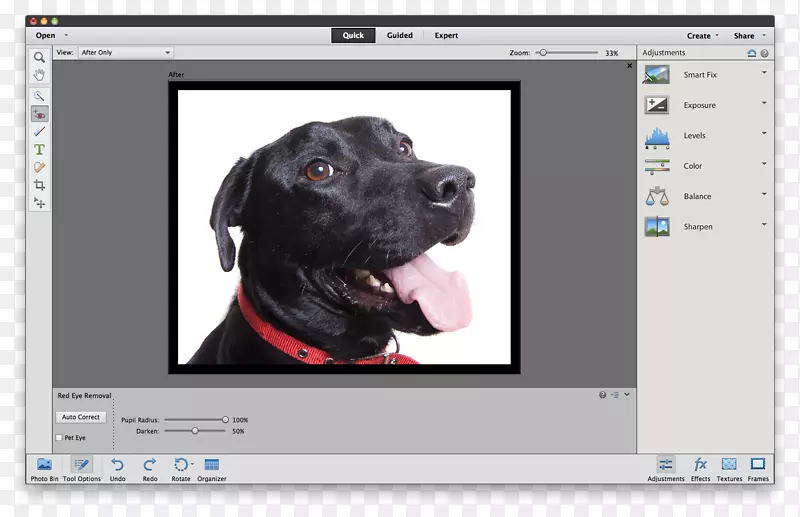Select the Whiten Teeth tool
The height and width of the screenshot is (517, 800).
39,132
